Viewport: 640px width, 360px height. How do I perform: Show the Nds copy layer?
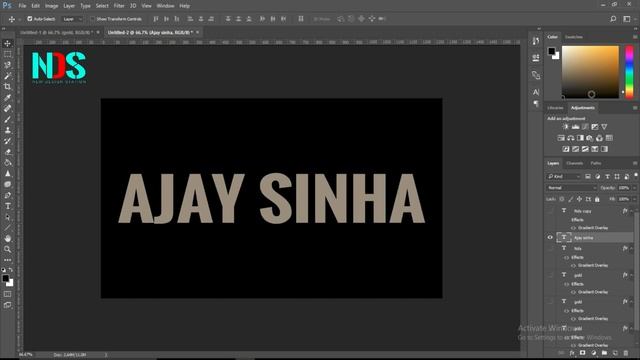[x=550, y=211]
